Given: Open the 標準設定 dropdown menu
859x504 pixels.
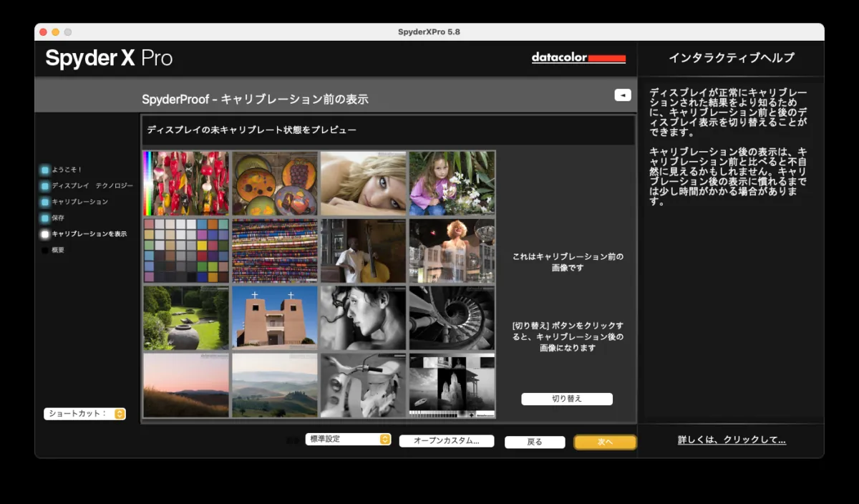Looking at the screenshot, I should (348, 439).
